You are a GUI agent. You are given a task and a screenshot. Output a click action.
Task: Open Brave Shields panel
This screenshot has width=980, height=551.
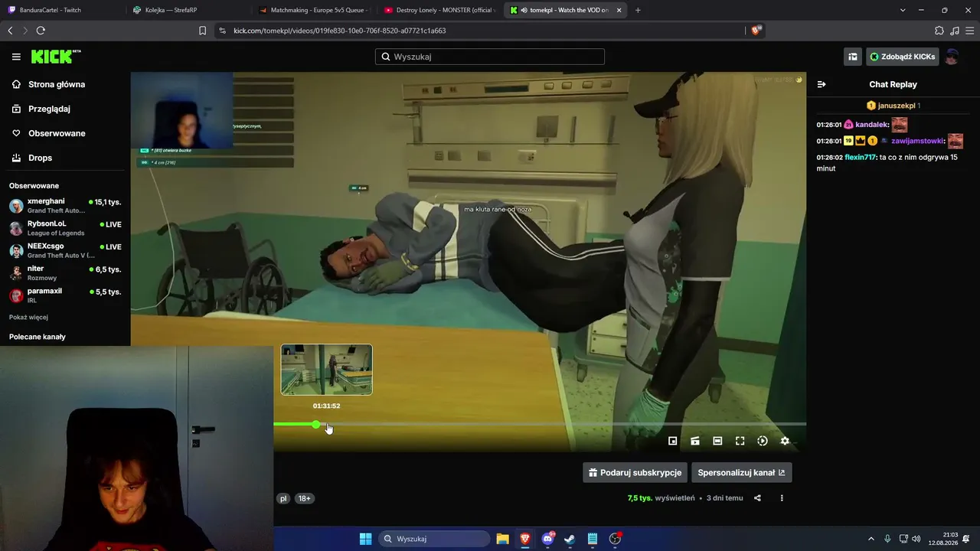(756, 31)
